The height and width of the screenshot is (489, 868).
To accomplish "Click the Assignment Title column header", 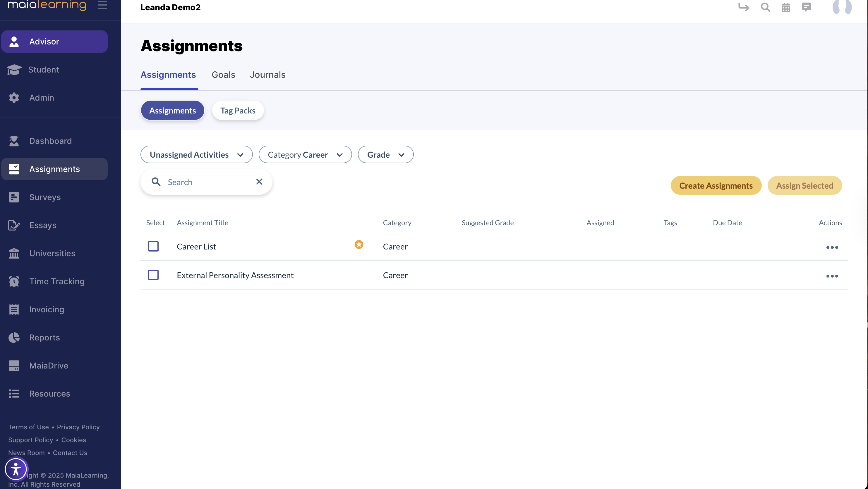I will [x=203, y=223].
